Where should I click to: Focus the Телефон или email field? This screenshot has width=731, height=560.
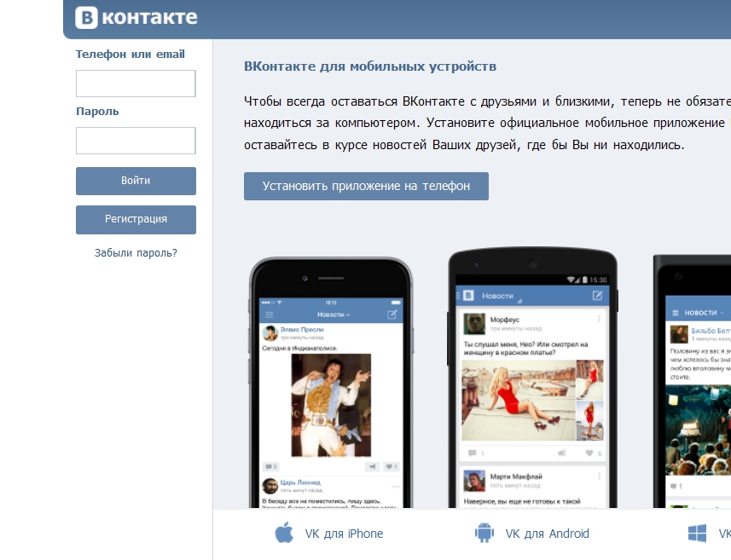coord(136,84)
